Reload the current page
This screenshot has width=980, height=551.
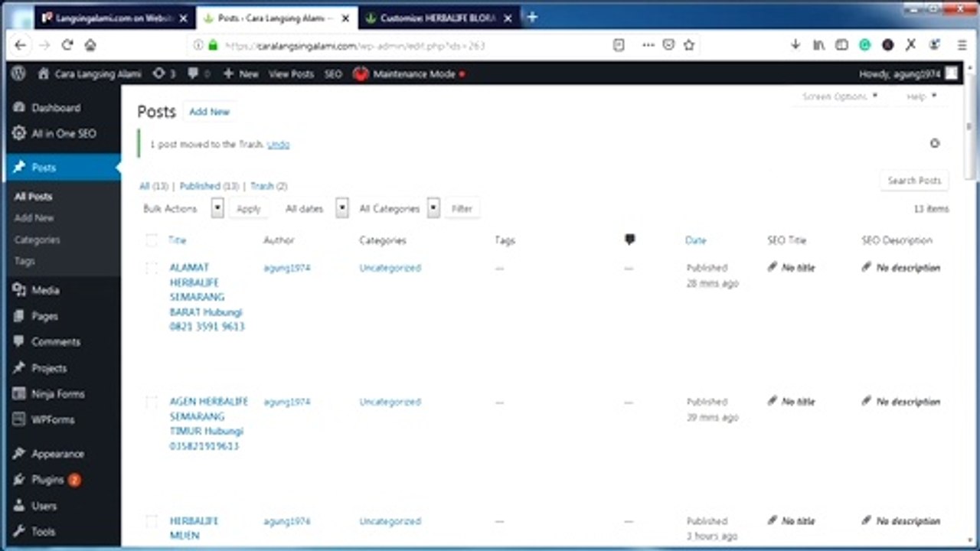click(67, 46)
